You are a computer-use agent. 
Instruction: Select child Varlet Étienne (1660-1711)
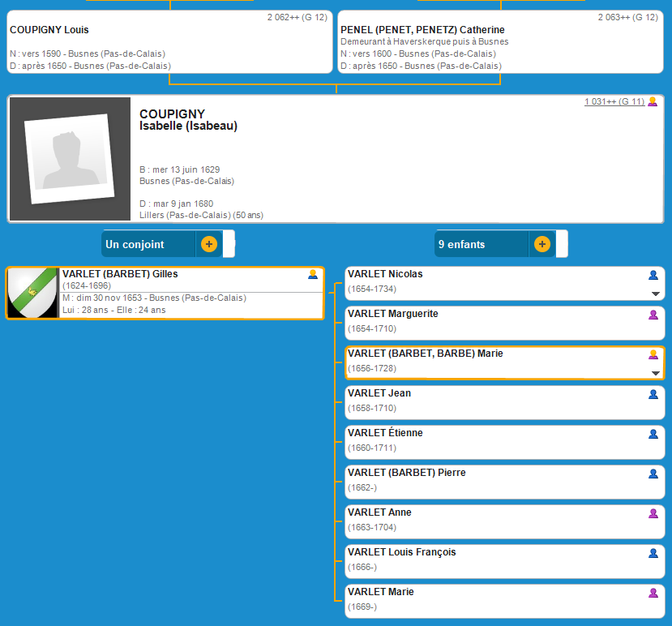coord(503,442)
